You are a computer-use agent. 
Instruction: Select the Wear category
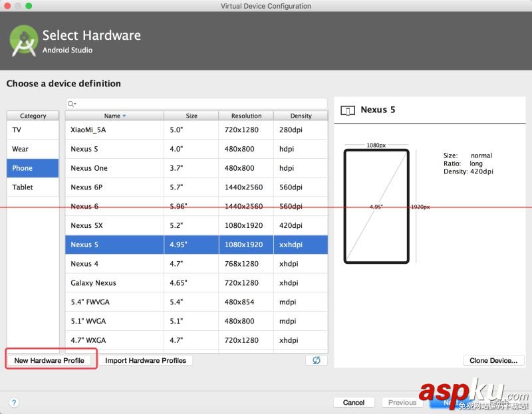33,149
